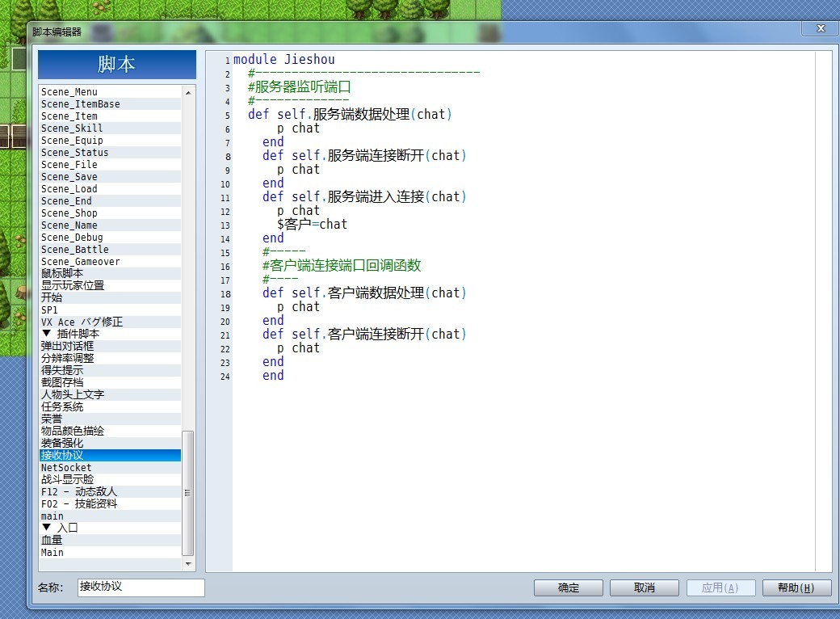The width and height of the screenshot is (840, 619).
Task: Collapse the 插件脚本 section triangle
Action: pyautogui.click(x=47, y=334)
